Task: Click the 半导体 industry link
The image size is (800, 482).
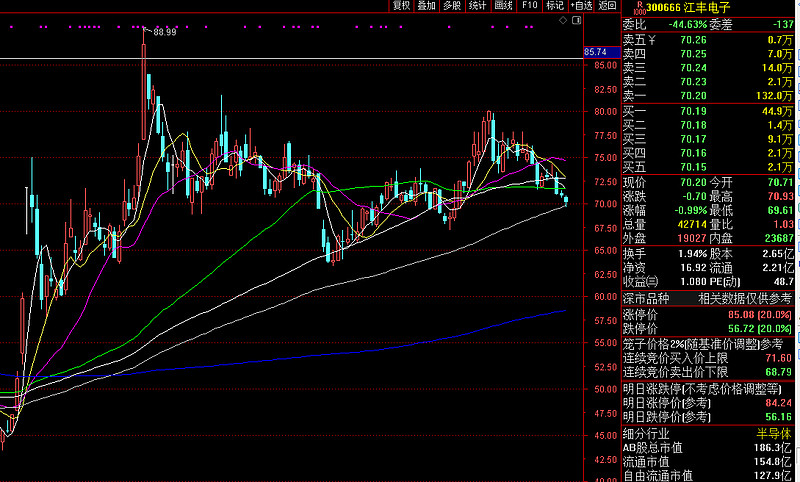Action: [x=773, y=433]
